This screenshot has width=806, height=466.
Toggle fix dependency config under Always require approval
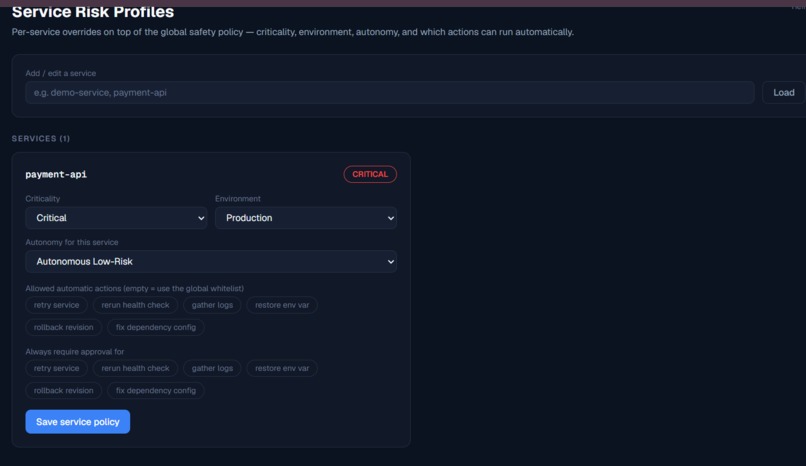156,390
